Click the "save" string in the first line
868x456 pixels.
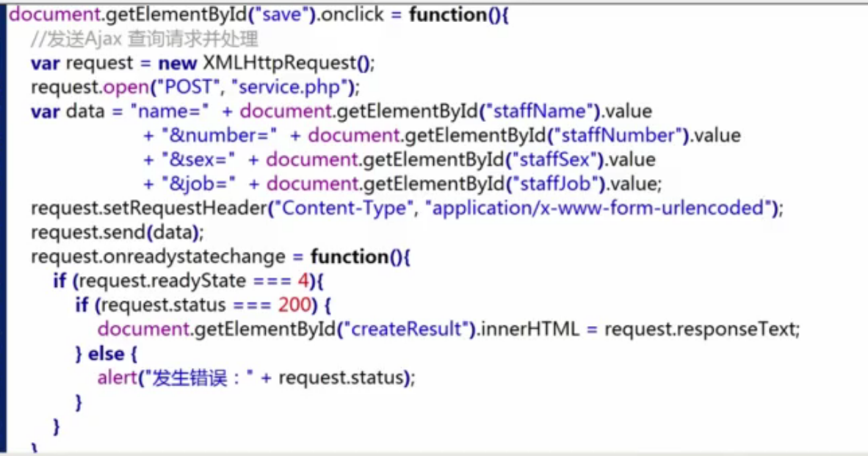point(283,15)
